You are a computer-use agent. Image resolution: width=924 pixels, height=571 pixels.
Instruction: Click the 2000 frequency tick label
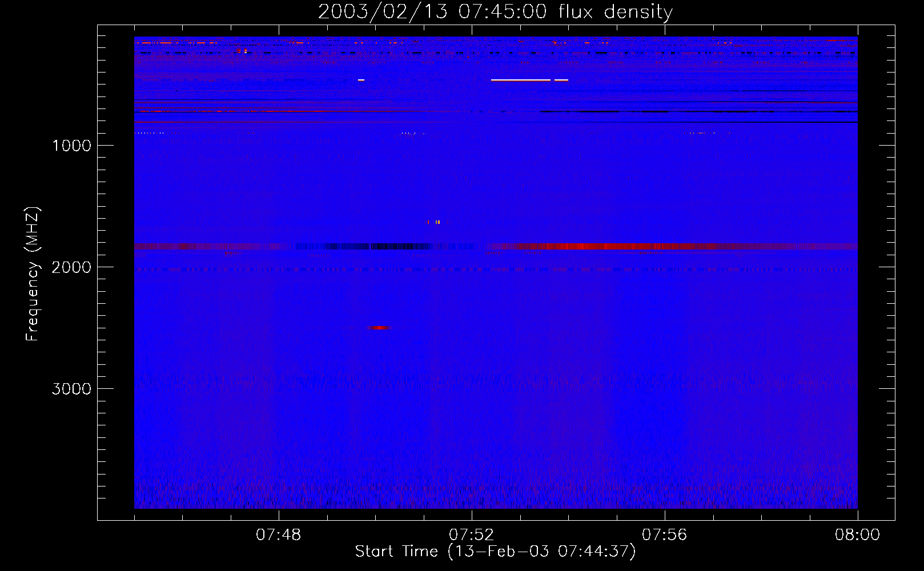(71, 267)
